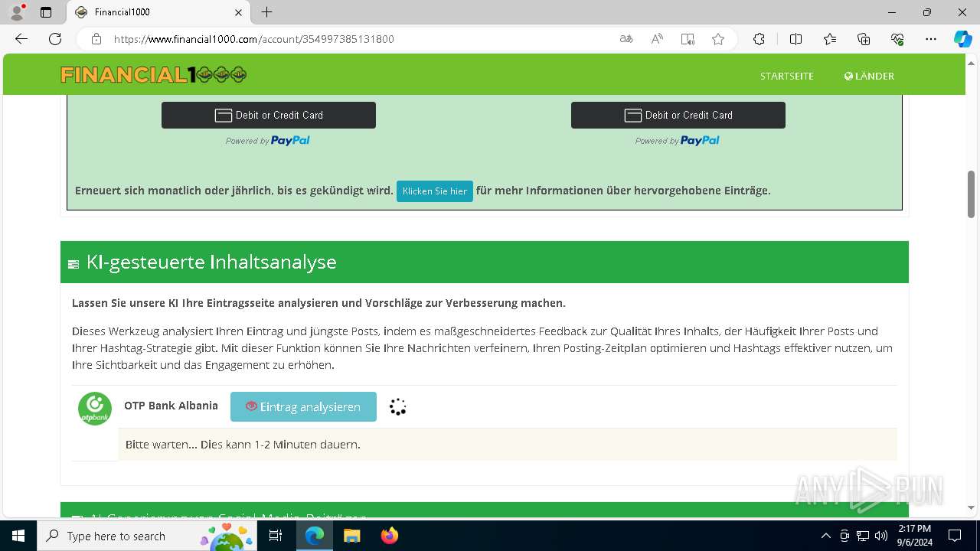Screen dimensions: 980x551
Task: Close the Financial1000 tab
Action: tap(238, 12)
